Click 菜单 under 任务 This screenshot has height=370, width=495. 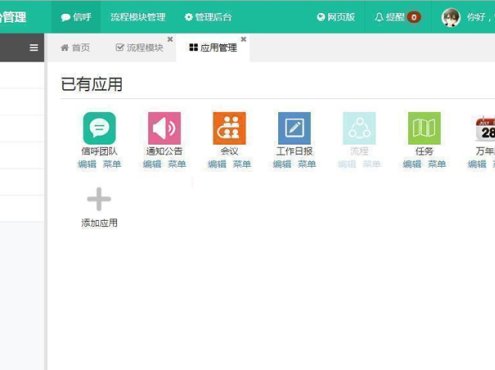point(437,164)
